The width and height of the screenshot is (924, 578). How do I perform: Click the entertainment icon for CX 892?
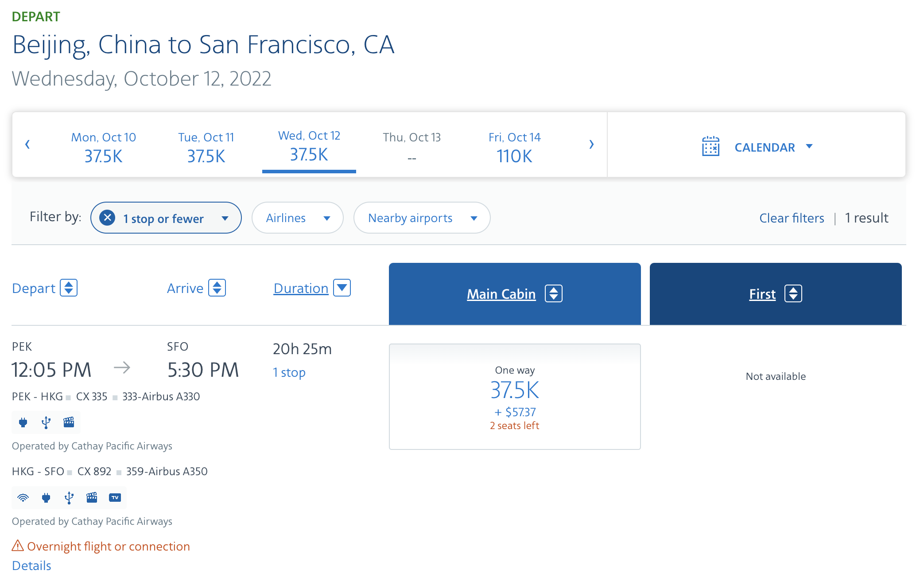92,498
